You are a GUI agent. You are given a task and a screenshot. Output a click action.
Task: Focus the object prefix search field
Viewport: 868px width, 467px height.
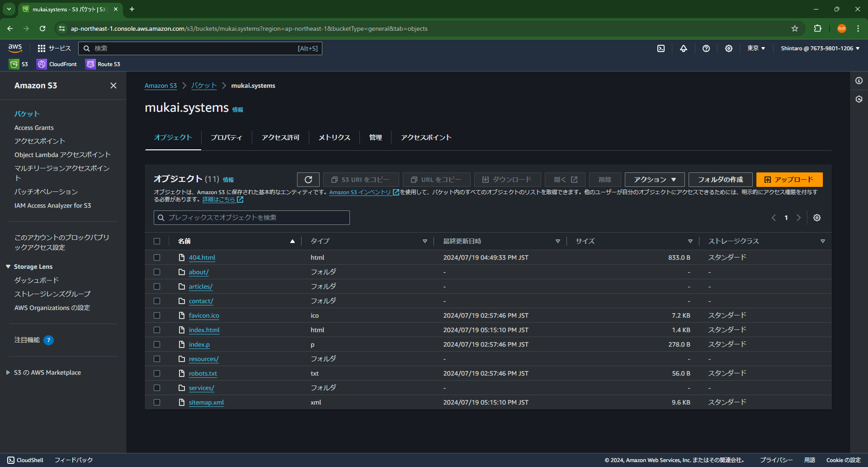click(x=252, y=218)
